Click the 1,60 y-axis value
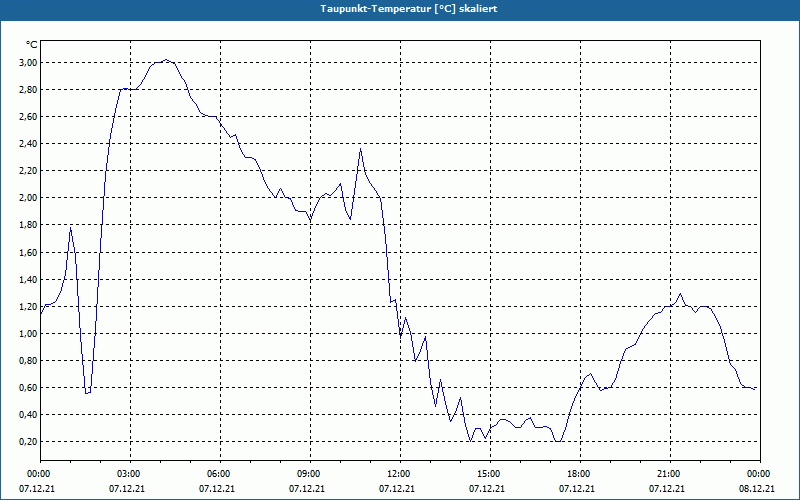800x500 pixels. click(x=28, y=253)
